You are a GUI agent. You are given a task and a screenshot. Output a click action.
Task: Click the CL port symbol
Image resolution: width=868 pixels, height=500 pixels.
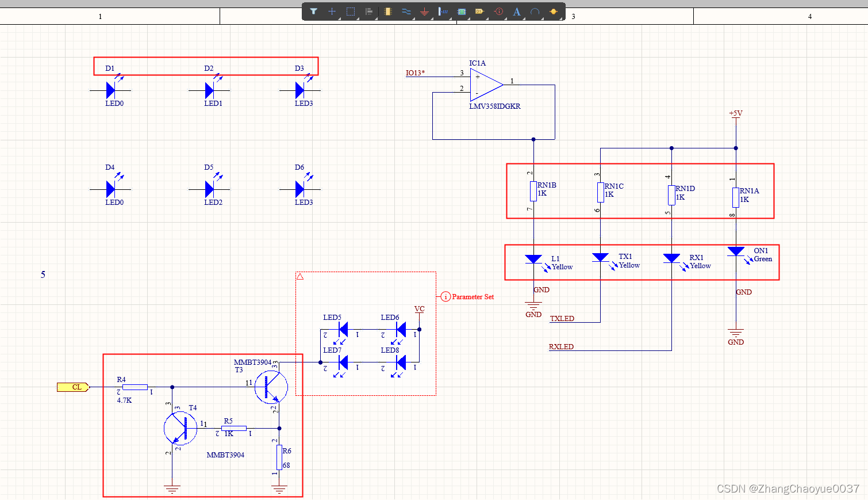click(74, 387)
